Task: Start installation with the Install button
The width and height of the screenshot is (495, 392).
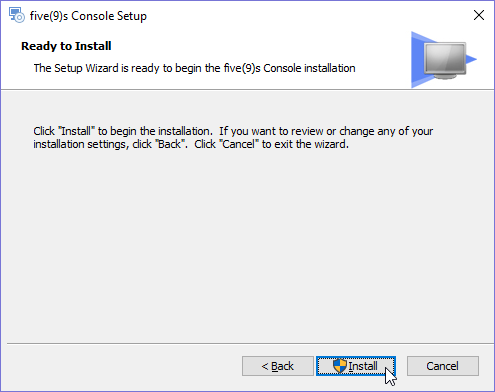Action: pyautogui.click(x=356, y=366)
